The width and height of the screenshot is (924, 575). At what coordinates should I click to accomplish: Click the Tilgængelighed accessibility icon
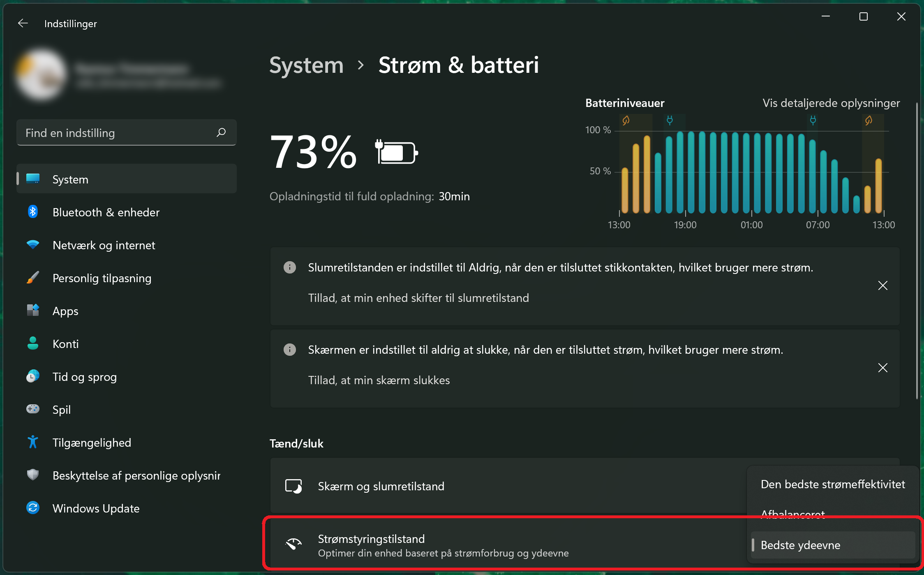tap(33, 442)
